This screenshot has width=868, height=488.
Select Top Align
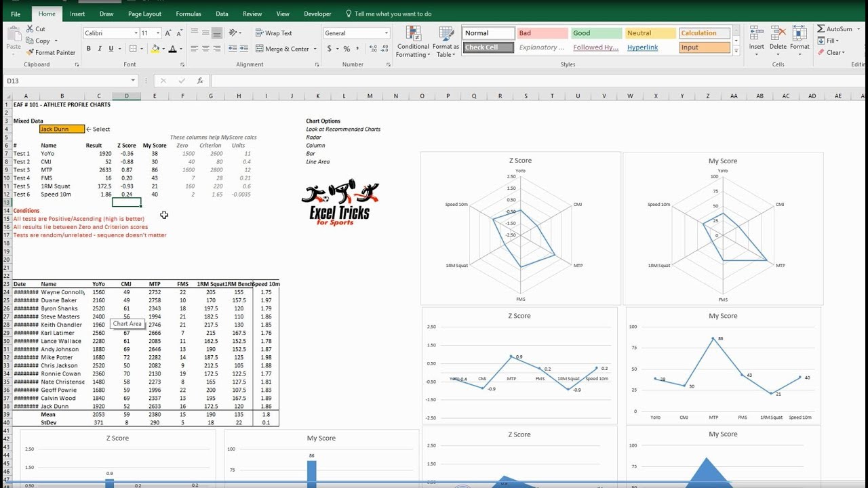coord(195,33)
